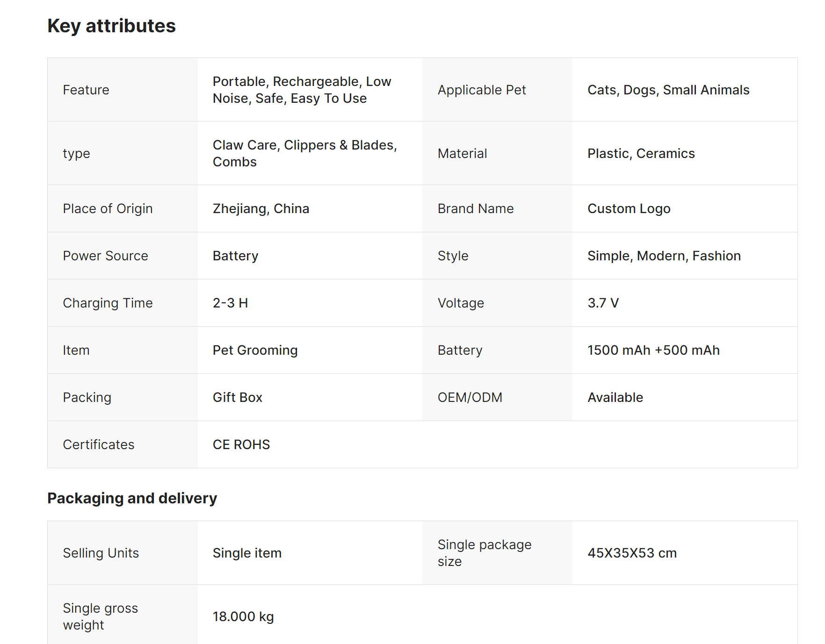Click the "2-3 H" charging time value
Image resolution: width=825 pixels, height=644 pixels.
pyautogui.click(x=230, y=303)
